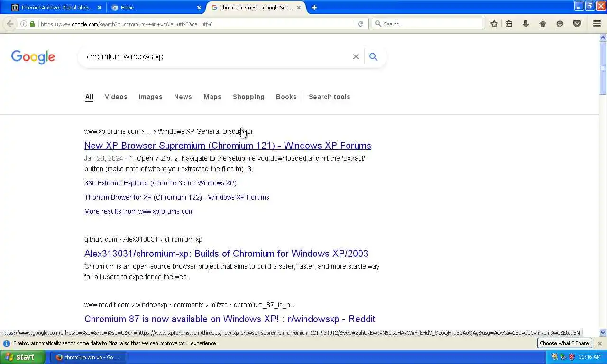This screenshot has width=607, height=364.
Task: Open Chromium 87 Reddit result
Action: coord(230,319)
